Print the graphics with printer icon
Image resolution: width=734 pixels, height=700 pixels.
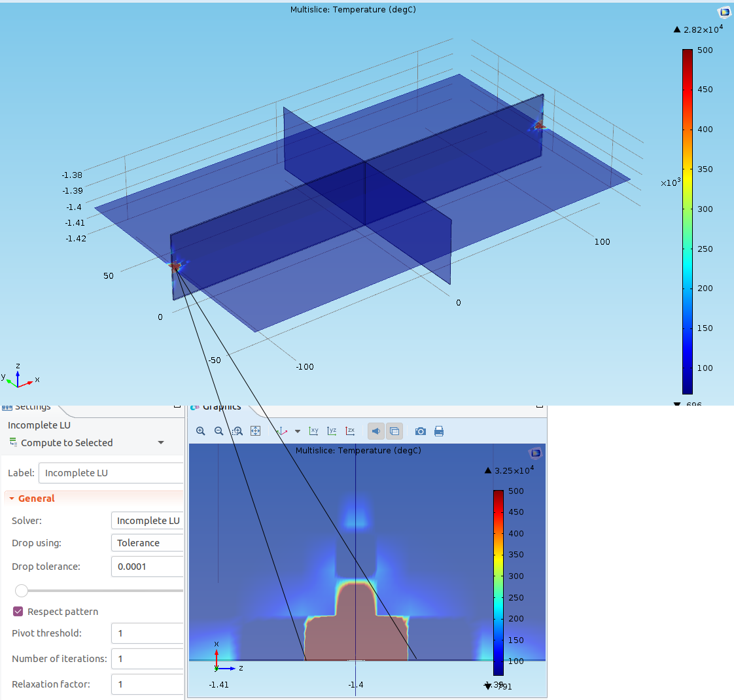point(439,431)
